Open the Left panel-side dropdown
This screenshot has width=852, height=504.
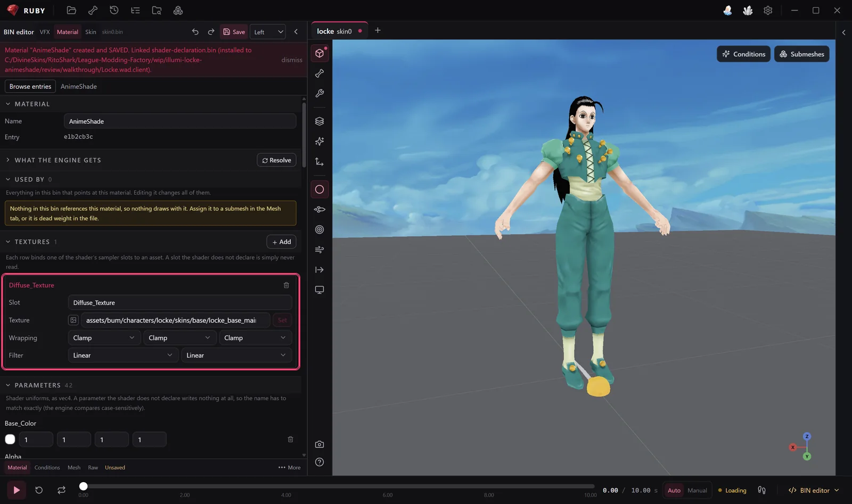268,32
